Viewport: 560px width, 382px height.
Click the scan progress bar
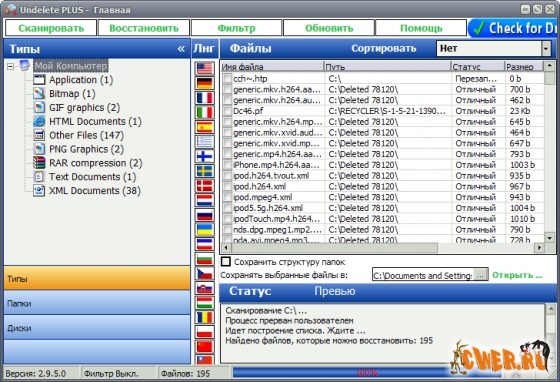pos(368,373)
